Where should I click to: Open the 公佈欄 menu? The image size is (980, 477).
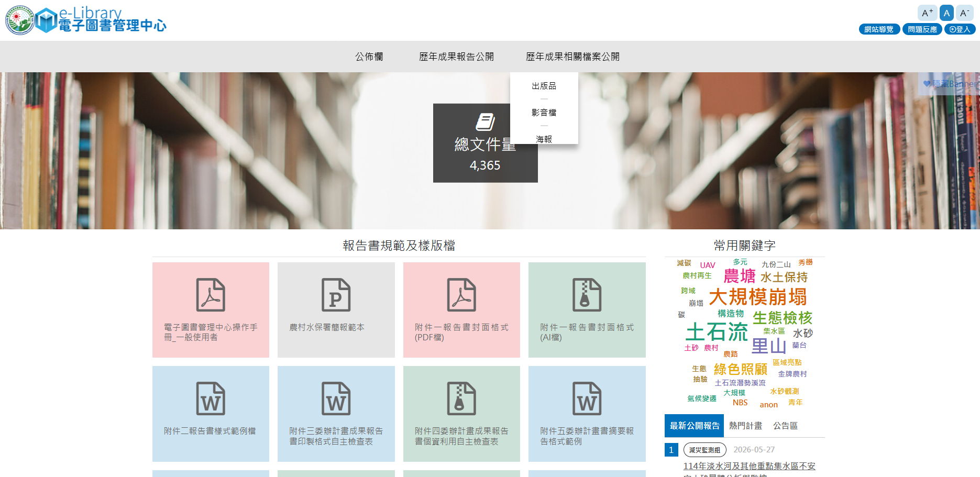[369, 57]
